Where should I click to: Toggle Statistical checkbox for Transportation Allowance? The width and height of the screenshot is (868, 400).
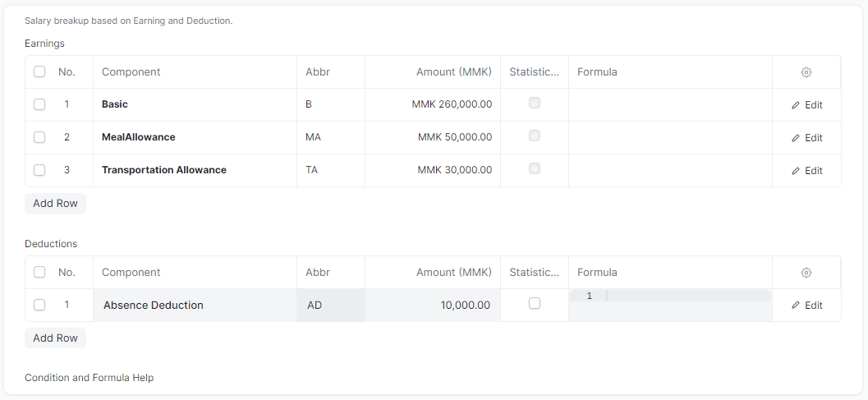coord(535,168)
